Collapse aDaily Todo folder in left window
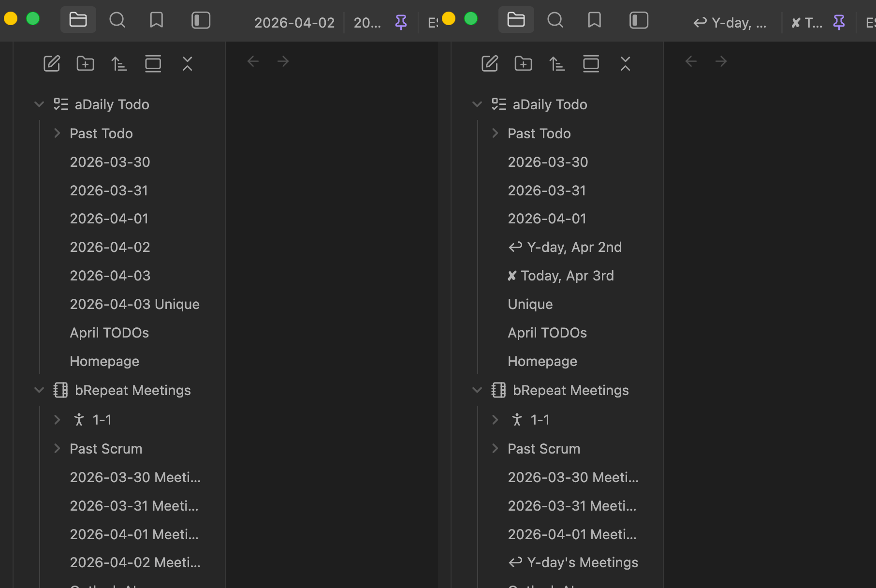The height and width of the screenshot is (588, 876). [x=39, y=104]
